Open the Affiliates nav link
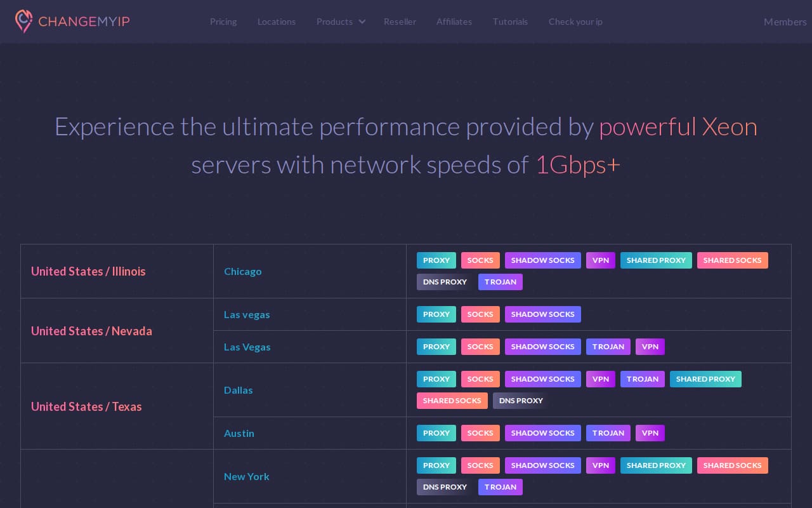 [454, 22]
